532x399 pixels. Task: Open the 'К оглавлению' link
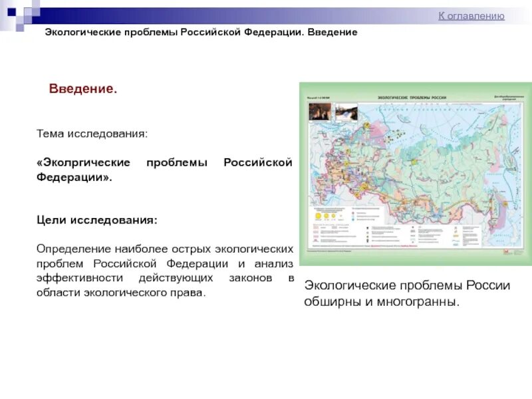(471, 16)
